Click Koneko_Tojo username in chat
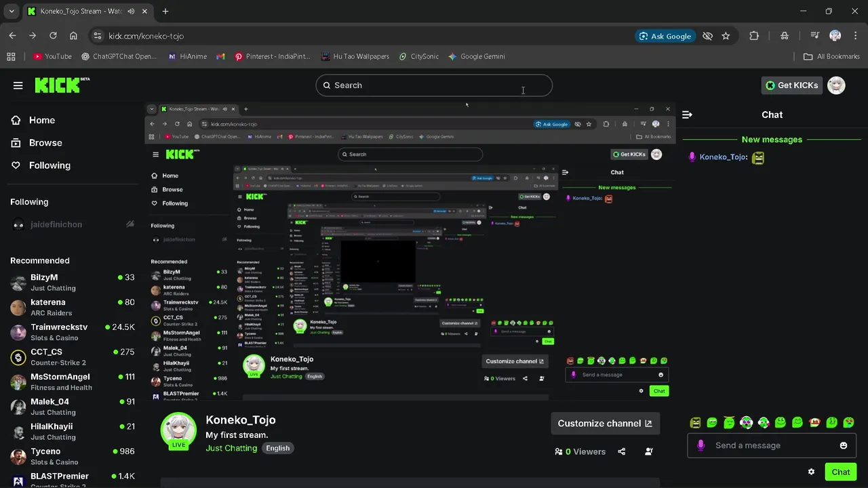Image resolution: width=868 pixels, height=488 pixels. coord(723,157)
